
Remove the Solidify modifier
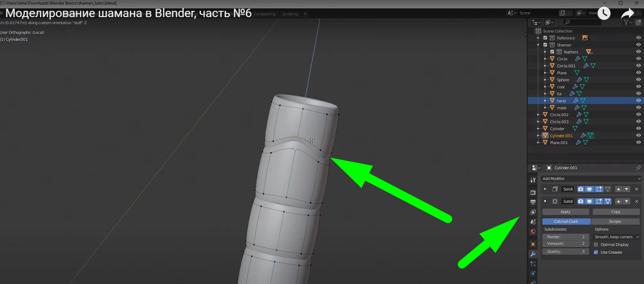[637, 189]
